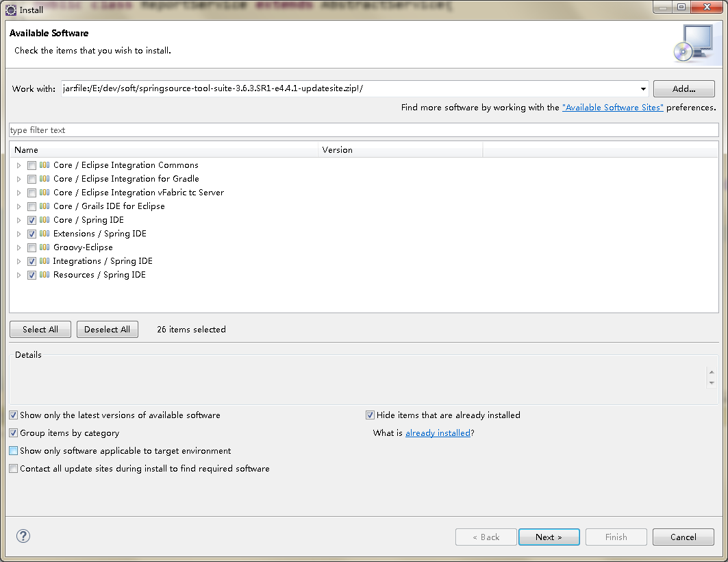This screenshot has width=728, height=562.
Task: Click category icon beside Core / Eclipse Integration for Gradle
Action: point(45,179)
